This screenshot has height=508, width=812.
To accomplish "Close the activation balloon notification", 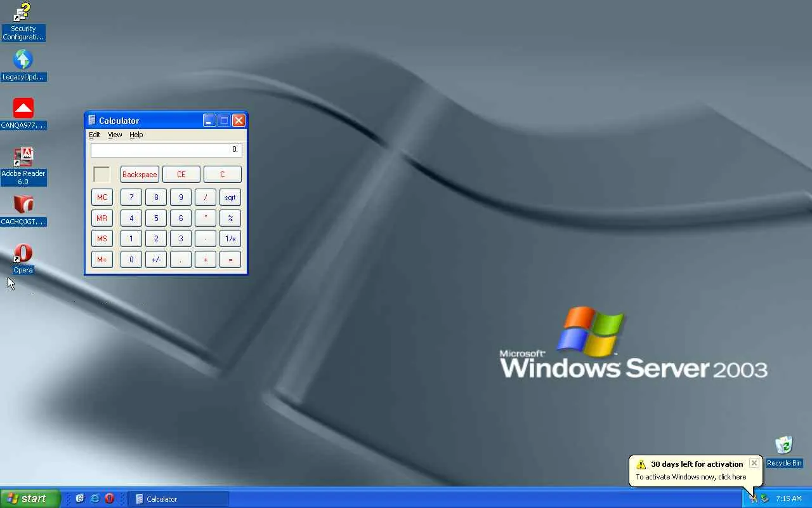I will pos(754,463).
